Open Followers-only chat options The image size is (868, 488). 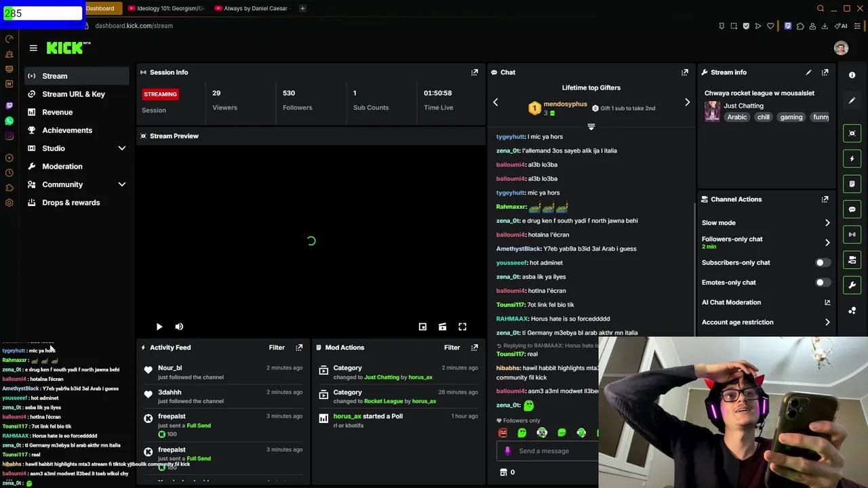[766, 242]
